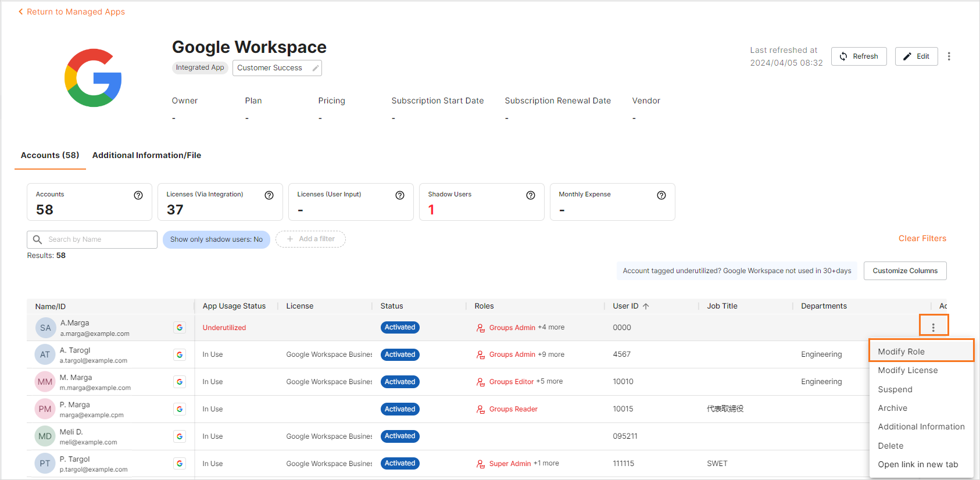Screen dimensions: 980x480
Task: Open help icon on Licenses (User Input) card
Action: 400,195
